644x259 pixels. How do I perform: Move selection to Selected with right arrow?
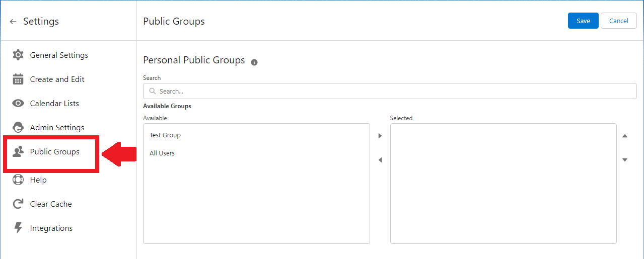coord(380,136)
